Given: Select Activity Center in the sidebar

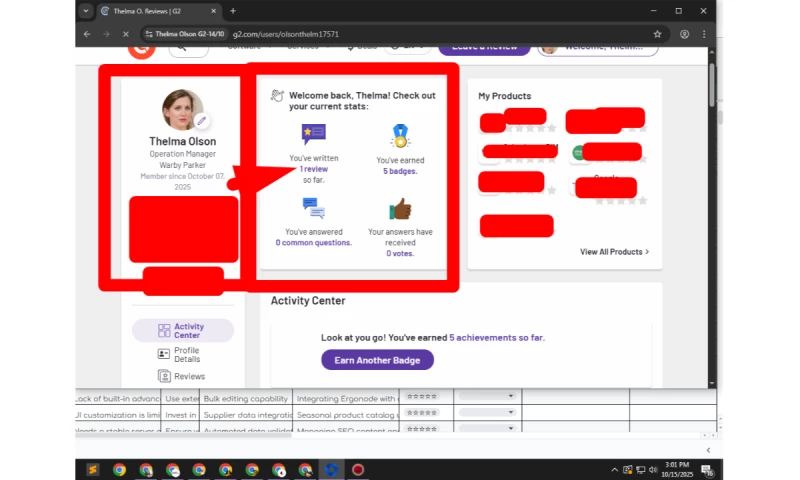Looking at the screenshot, I should pyautogui.click(x=187, y=331).
